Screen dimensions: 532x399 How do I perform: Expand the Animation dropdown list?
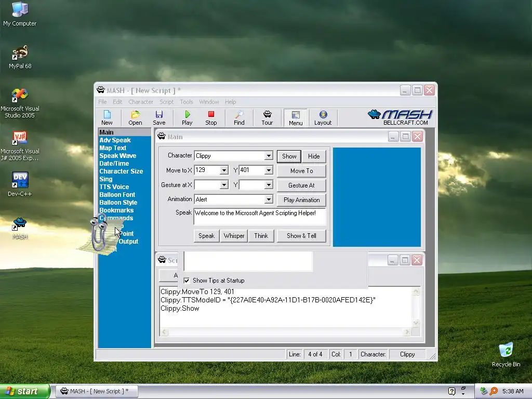click(269, 199)
